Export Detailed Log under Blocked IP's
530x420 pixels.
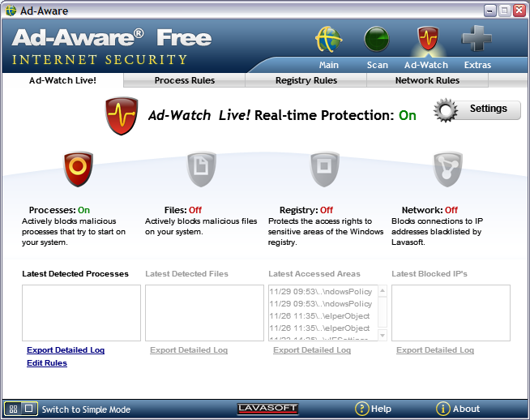pos(435,350)
